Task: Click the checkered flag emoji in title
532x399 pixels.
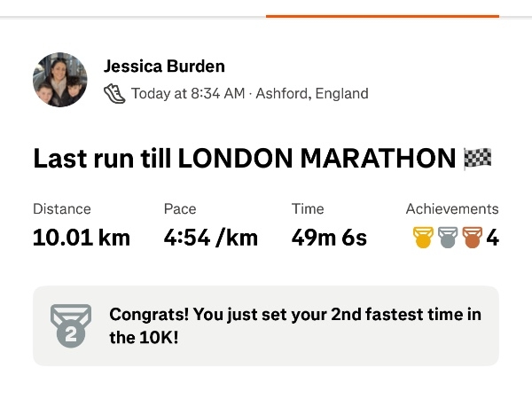Action: (478, 159)
